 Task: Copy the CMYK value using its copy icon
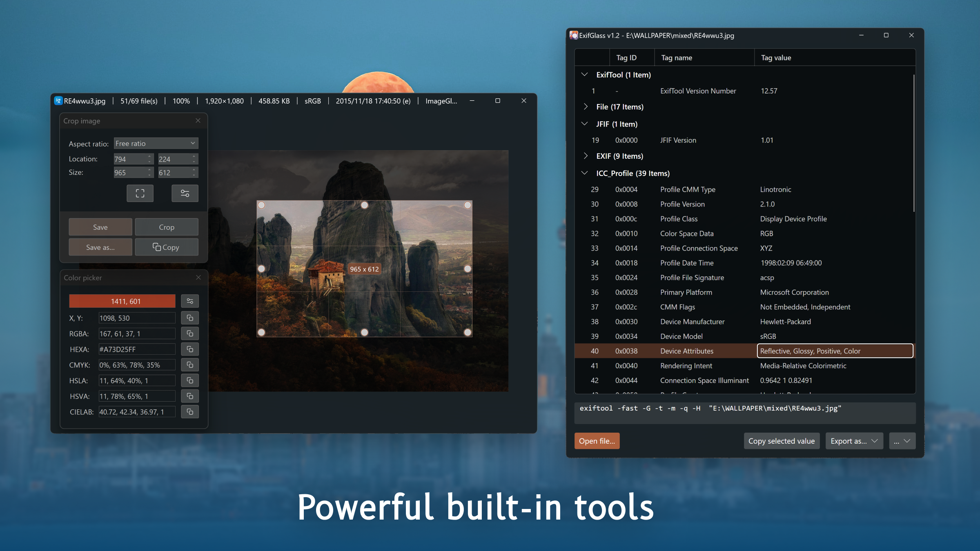tap(189, 364)
